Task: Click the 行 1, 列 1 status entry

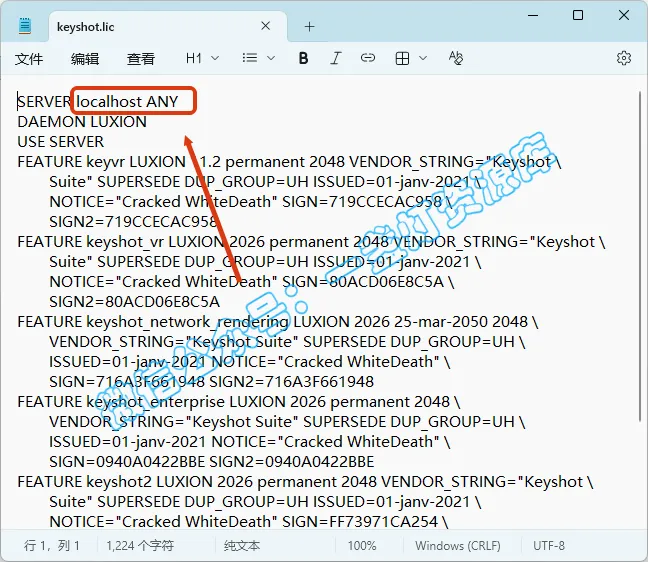Action: (52, 546)
